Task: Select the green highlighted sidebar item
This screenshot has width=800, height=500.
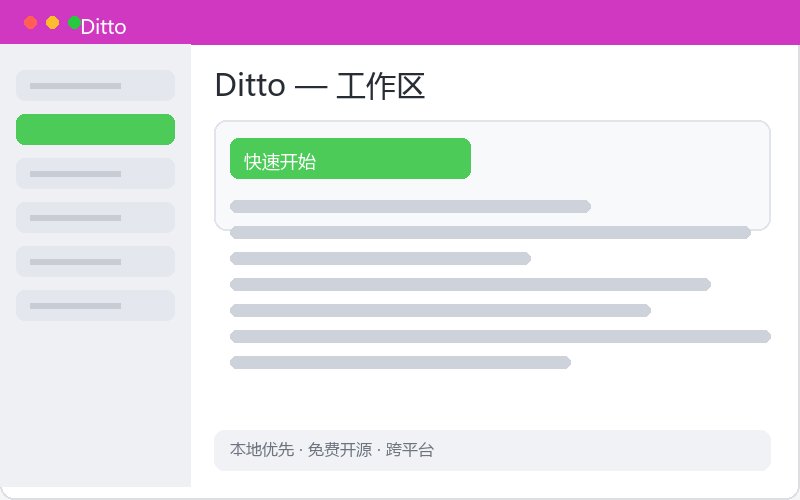Action: [95, 130]
